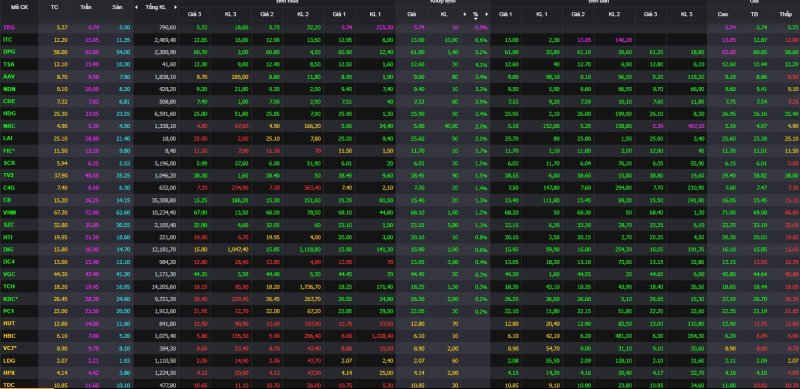Open the KBC* ticker
Image resolution: width=800 pixels, height=389 pixels.
[9, 299]
